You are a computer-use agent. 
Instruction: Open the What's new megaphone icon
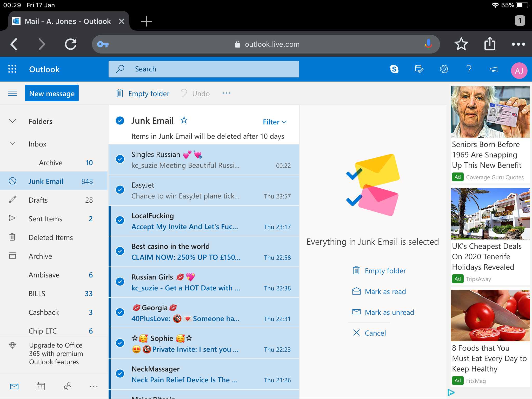click(494, 69)
